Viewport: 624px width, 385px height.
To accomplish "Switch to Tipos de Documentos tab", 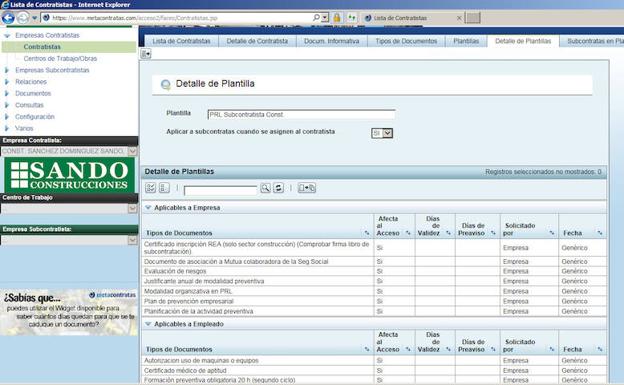I will coord(406,41).
